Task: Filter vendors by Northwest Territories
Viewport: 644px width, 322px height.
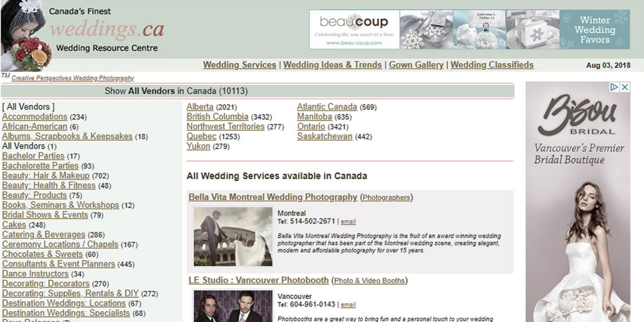Action: pyautogui.click(x=226, y=127)
